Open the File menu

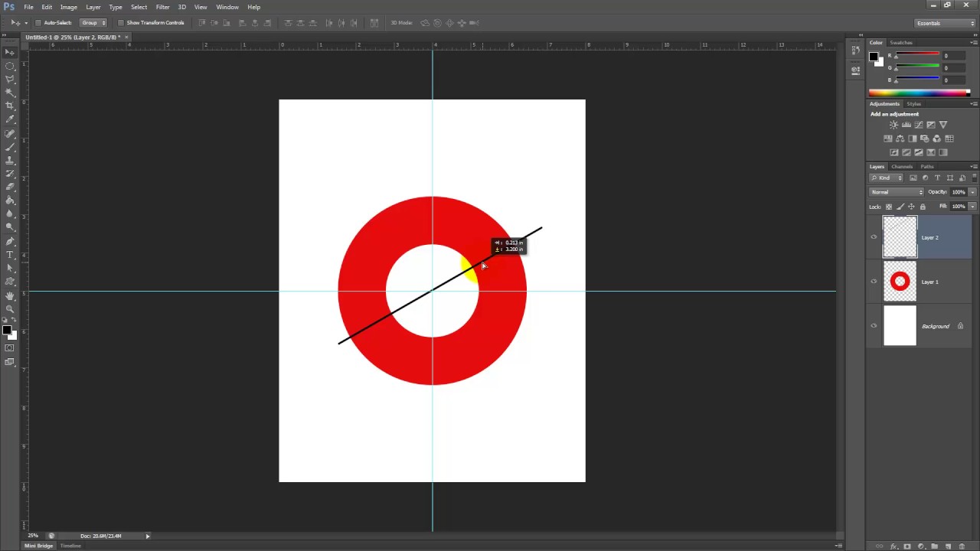[x=28, y=7]
